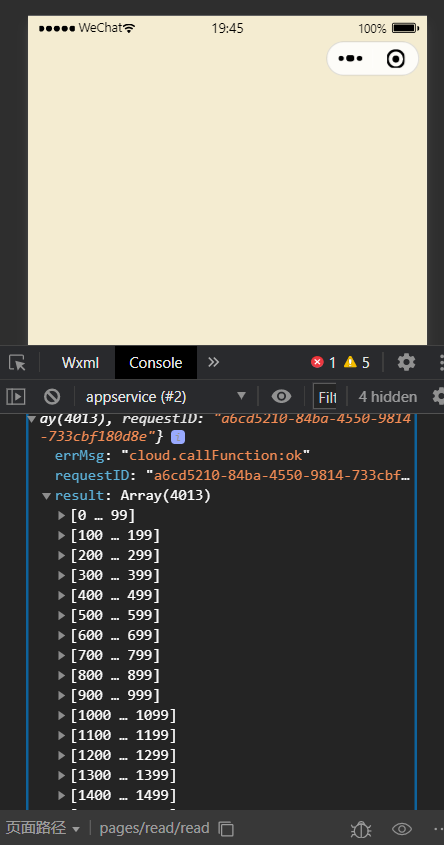This screenshot has height=845, width=444.
Task: Click the 19:45 simulator clock
Action: tap(227, 28)
